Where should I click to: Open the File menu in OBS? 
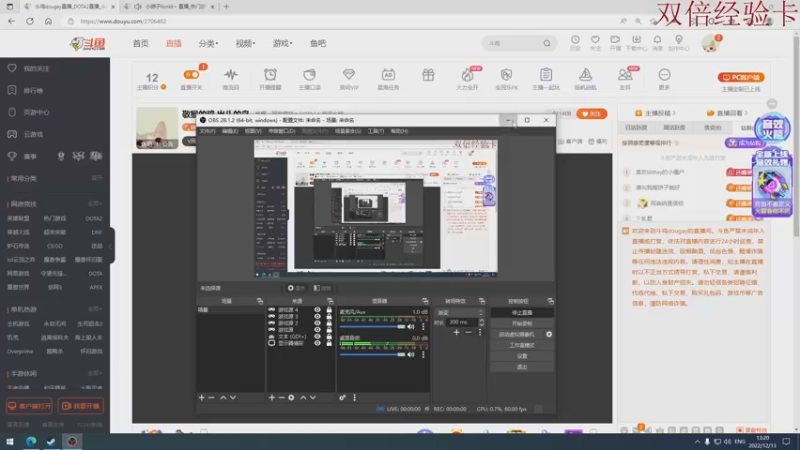[207, 131]
